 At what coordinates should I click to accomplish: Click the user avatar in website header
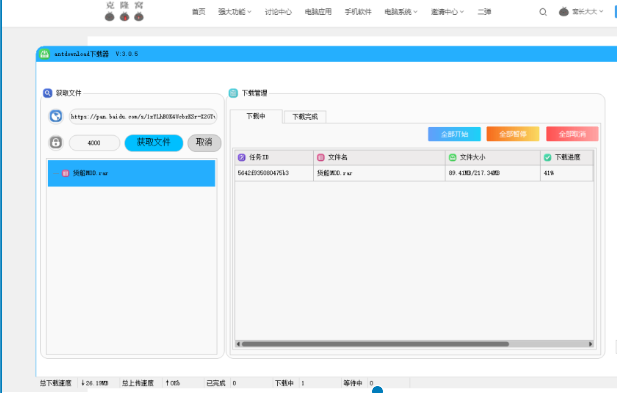[x=563, y=12]
